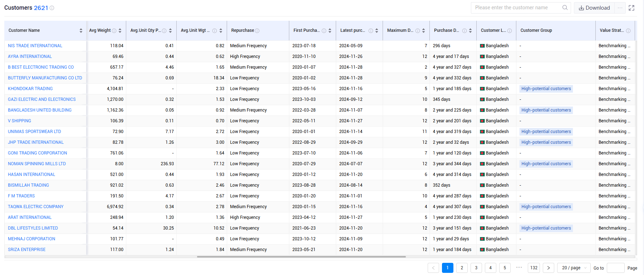This screenshot has width=644, height=275.
Task: Click the Download button
Action: 594,8
